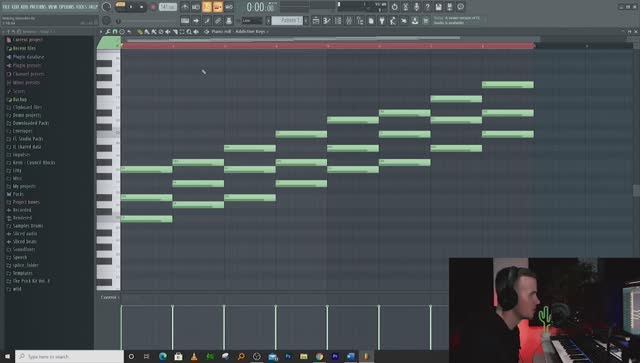Open the FILE menu
This screenshot has width=640, height=363.
[6, 7]
